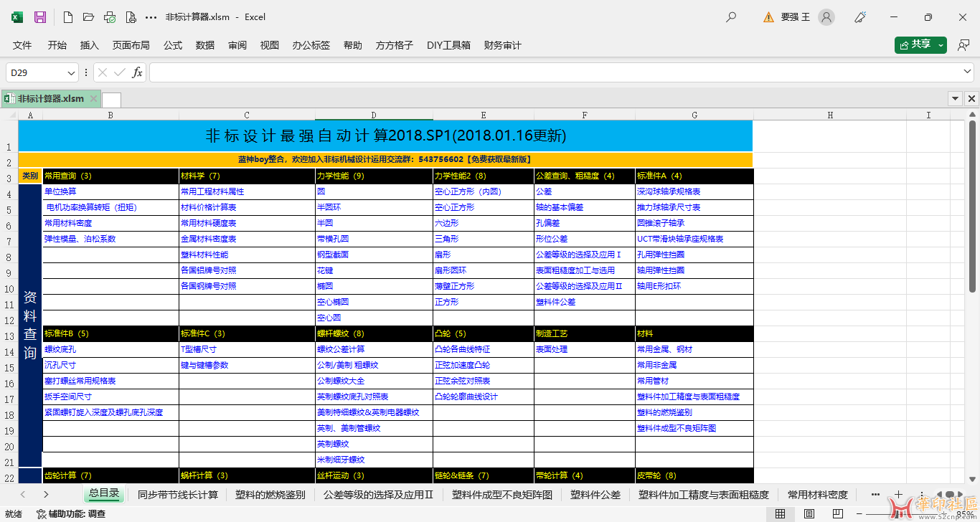This screenshot has width=980, height=522.
Task: Add a new sheet with plus icon
Action: [898, 494]
